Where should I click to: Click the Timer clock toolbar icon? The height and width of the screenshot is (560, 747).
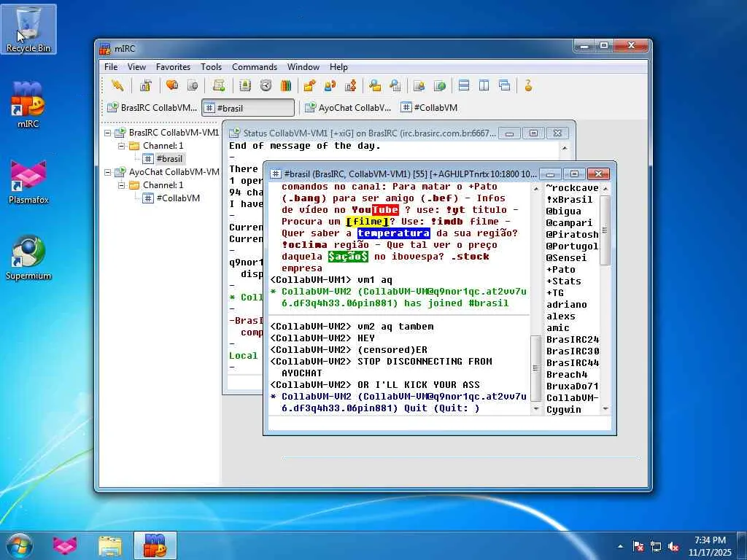266,86
